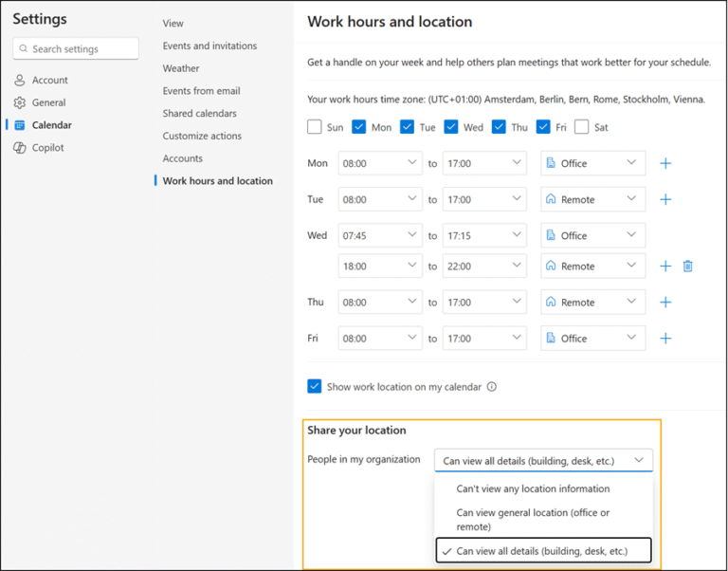Click the plus icon in Monday's row
Screen dimensions: 728x571
click(x=665, y=163)
